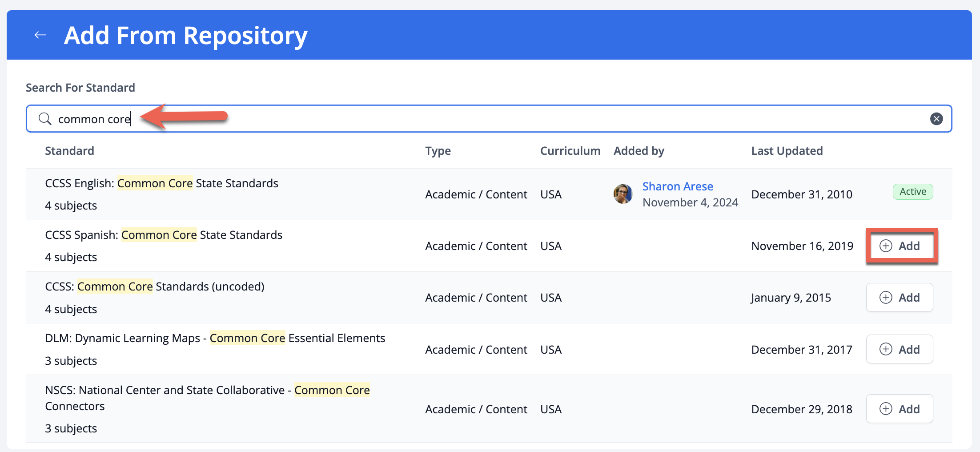The image size is (980, 452).
Task: Add CCSS Spanish Common Core standard
Action: [900, 246]
